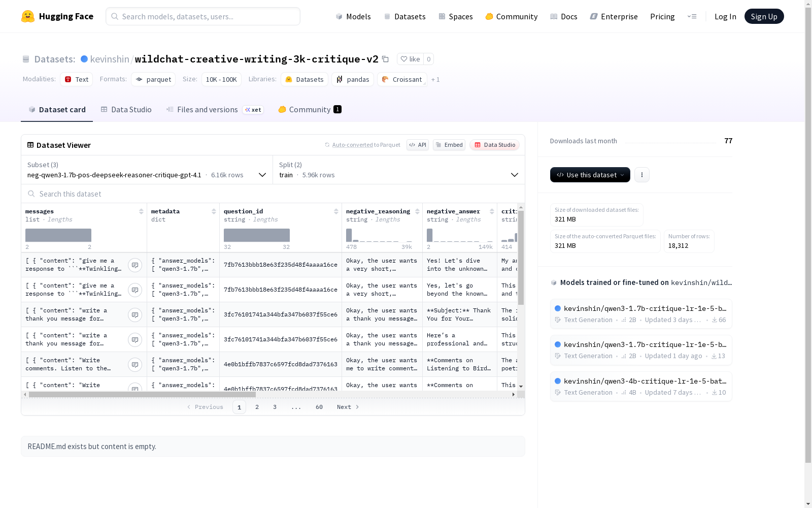
Task: Go to the Next page of rows
Action: click(x=348, y=407)
